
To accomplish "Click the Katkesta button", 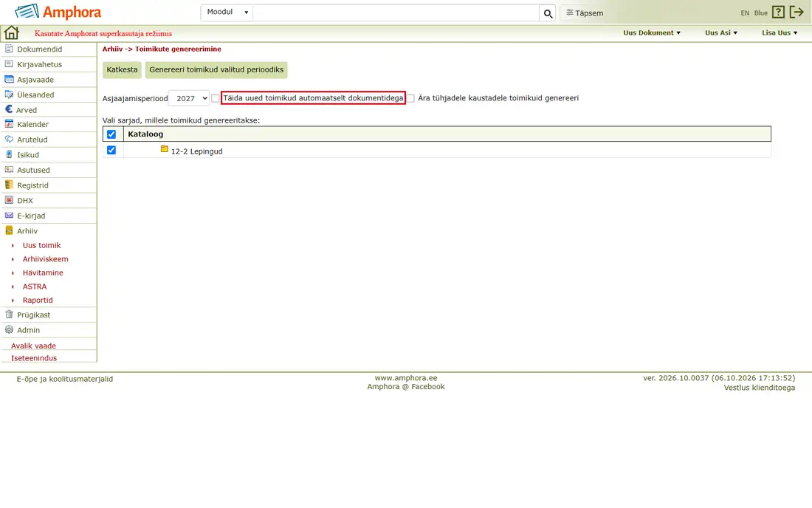I will [123, 70].
